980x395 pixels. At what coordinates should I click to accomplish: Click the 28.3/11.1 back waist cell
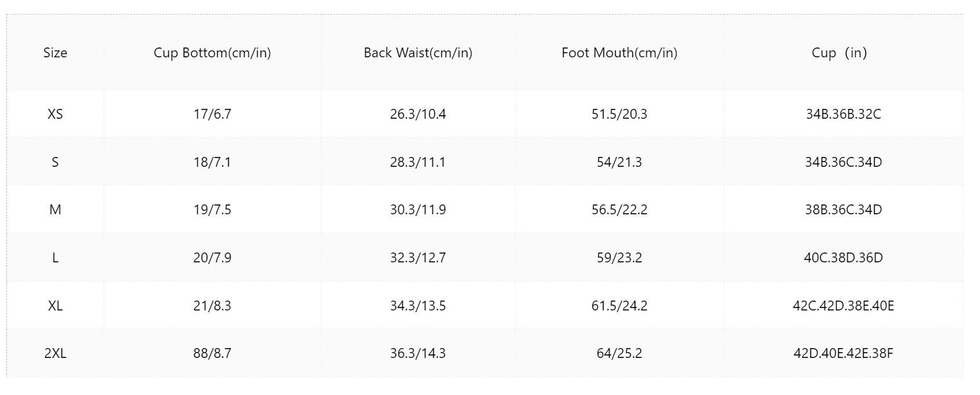(x=418, y=162)
